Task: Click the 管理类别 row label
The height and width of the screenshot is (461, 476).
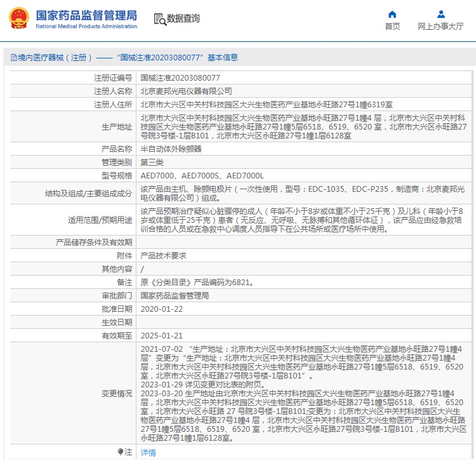Action: (117, 162)
